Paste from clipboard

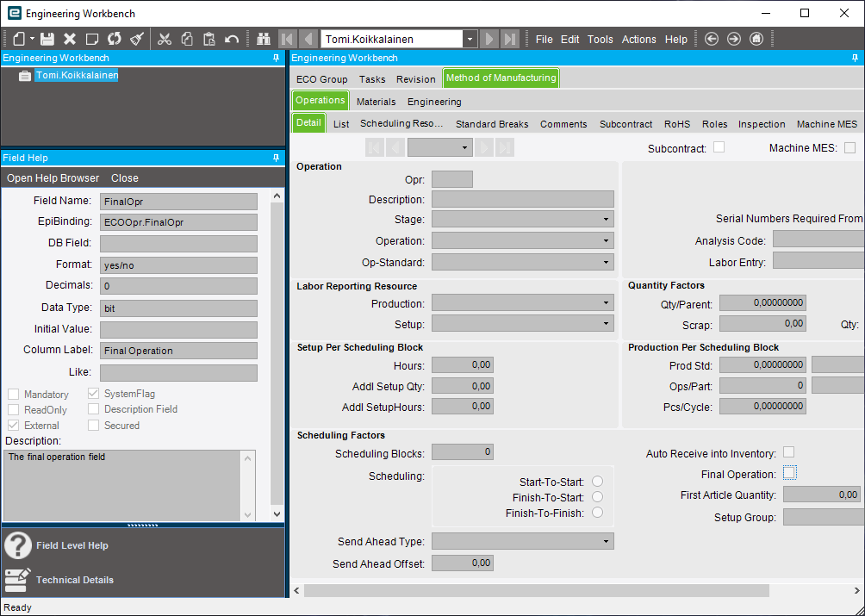coord(209,39)
